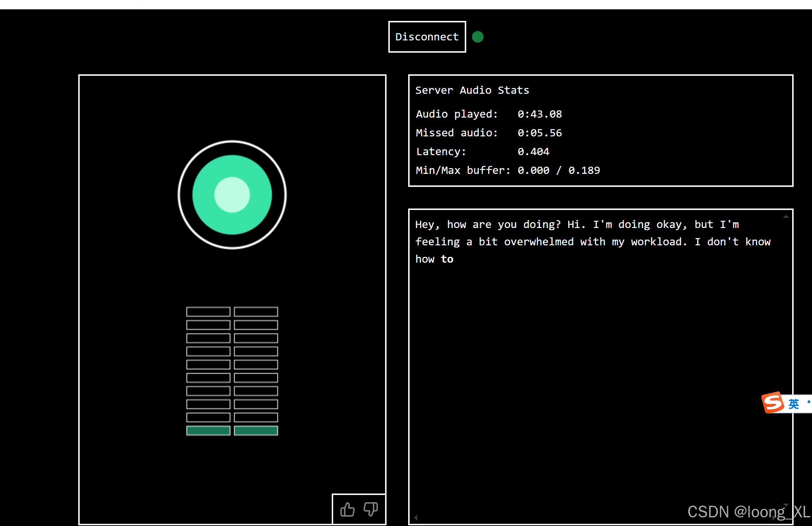Click the Audio played time value
Viewport: 812px width, 526px height.
(x=539, y=114)
